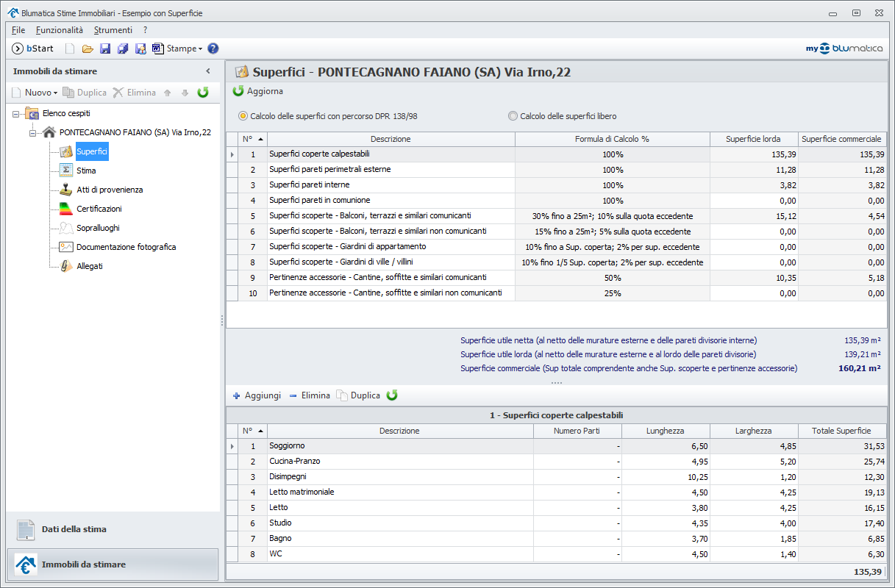This screenshot has height=588, width=895.
Task: Open the File menu
Action: click(18, 30)
